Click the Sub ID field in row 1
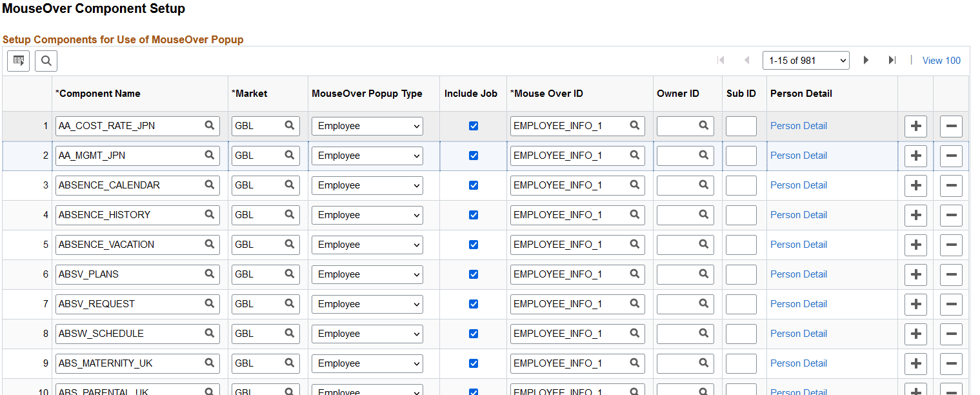 (x=741, y=126)
